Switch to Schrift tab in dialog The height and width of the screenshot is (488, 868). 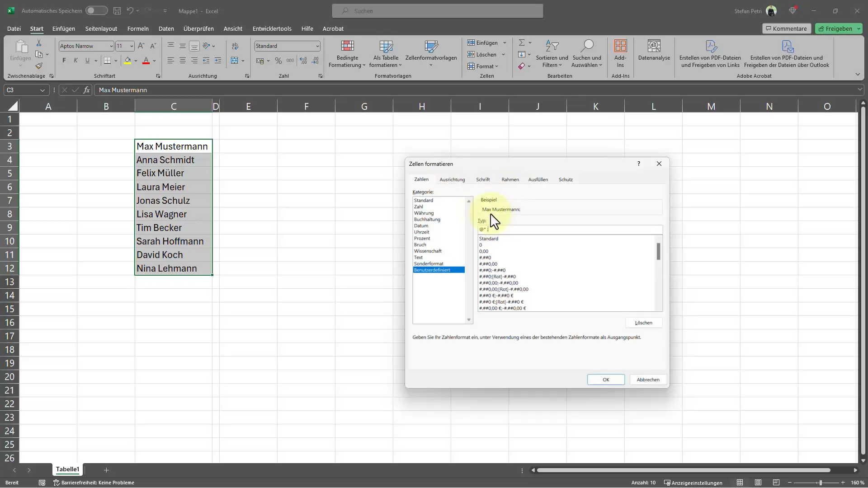tap(483, 179)
